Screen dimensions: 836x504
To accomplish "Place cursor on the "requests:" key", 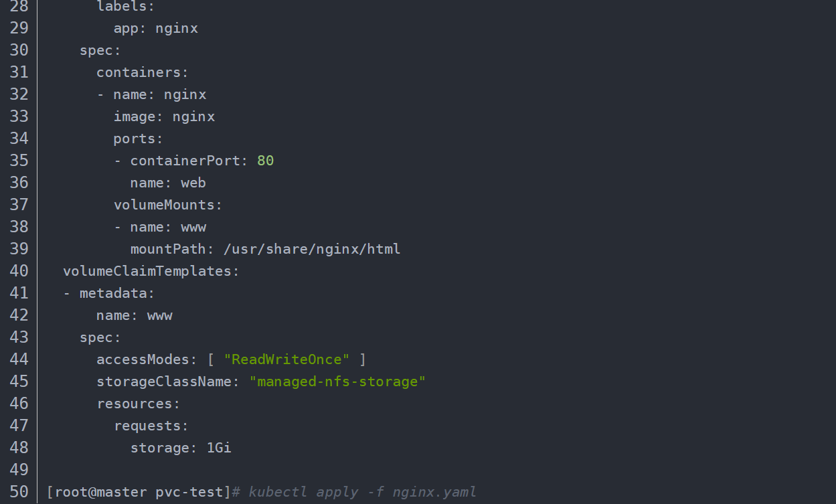I will pyautogui.click(x=151, y=426).
